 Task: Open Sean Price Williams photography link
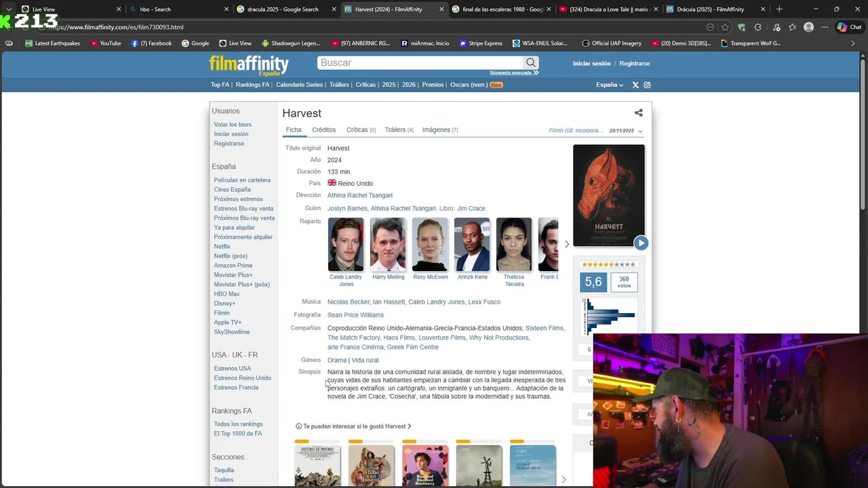point(355,315)
